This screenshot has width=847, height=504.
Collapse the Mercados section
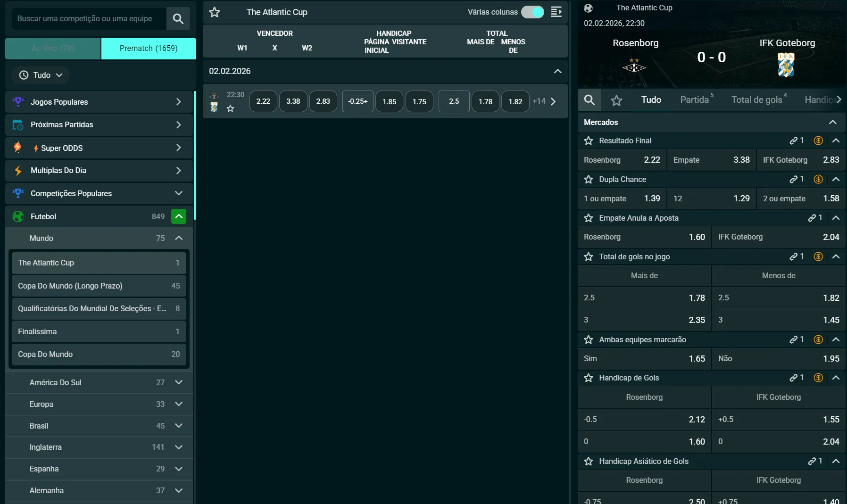tap(833, 122)
